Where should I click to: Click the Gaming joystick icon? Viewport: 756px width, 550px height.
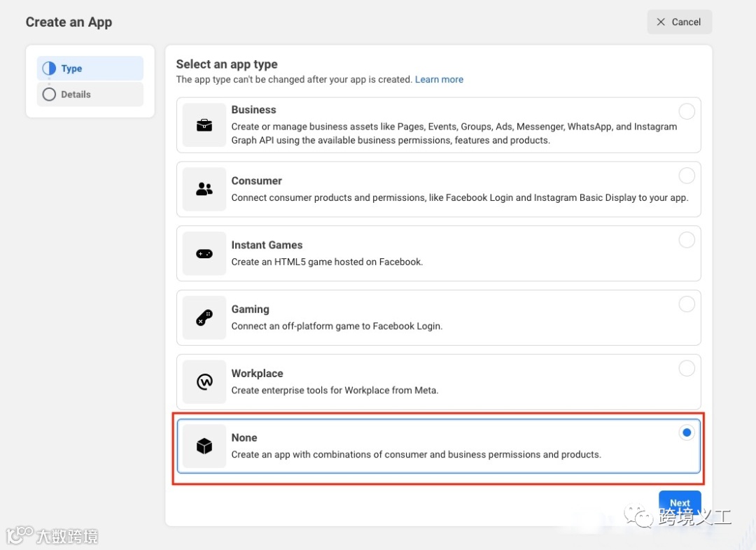pos(204,318)
